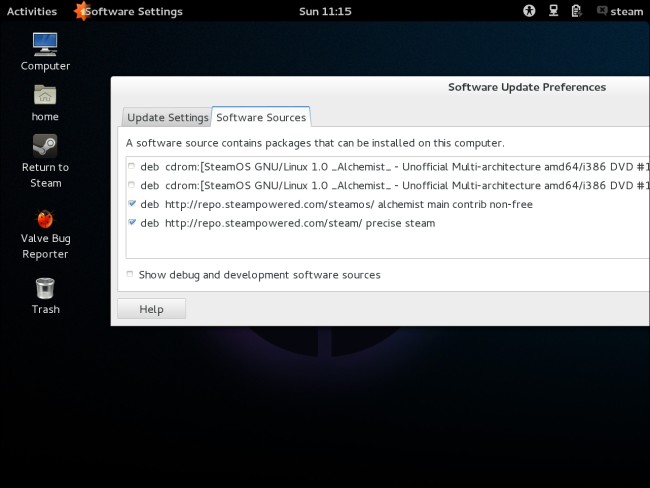Image resolution: width=650 pixels, height=488 pixels.
Task: Click the Sun 11:15 clock
Action: [x=325, y=11]
